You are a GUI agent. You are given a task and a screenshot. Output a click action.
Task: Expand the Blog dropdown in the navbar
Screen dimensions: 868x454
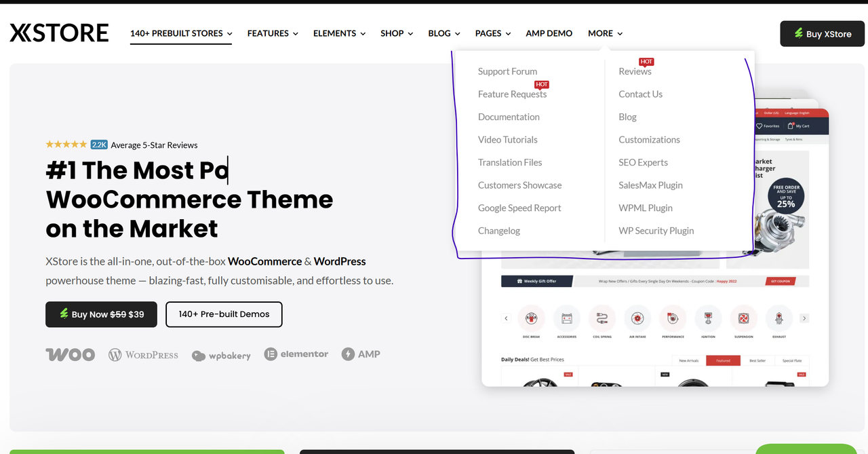pyautogui.click(x=444, y=33)
